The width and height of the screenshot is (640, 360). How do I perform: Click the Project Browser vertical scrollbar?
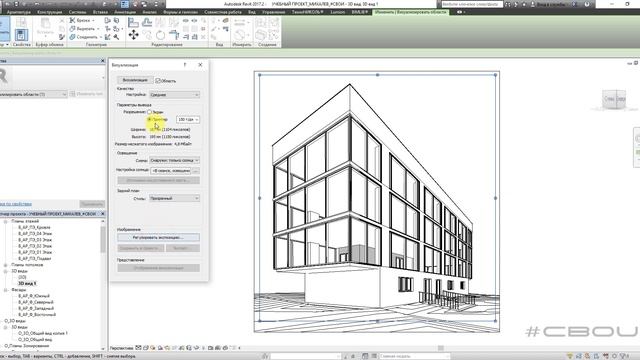[x=103, y=239]
